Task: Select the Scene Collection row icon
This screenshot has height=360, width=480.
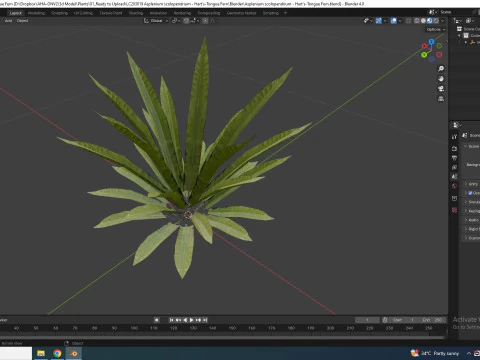Action: pos(459,29)
